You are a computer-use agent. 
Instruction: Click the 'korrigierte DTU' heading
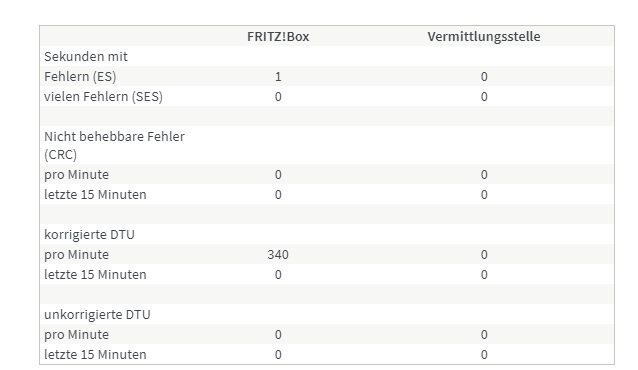(90, 234)
